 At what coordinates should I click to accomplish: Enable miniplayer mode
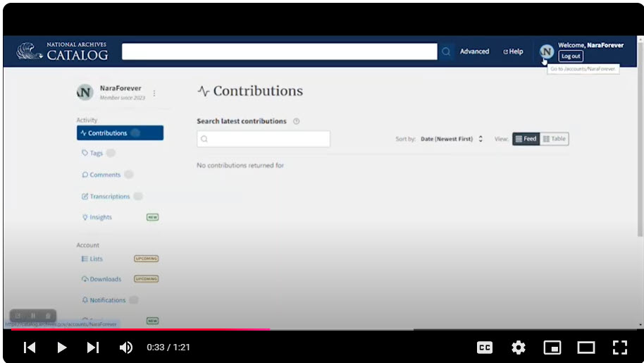552,347
